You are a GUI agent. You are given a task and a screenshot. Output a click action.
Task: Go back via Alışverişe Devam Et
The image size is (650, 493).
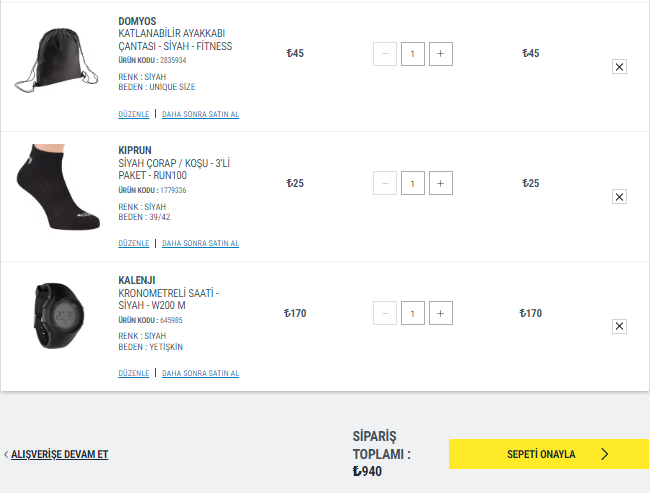tap(59, 454)
